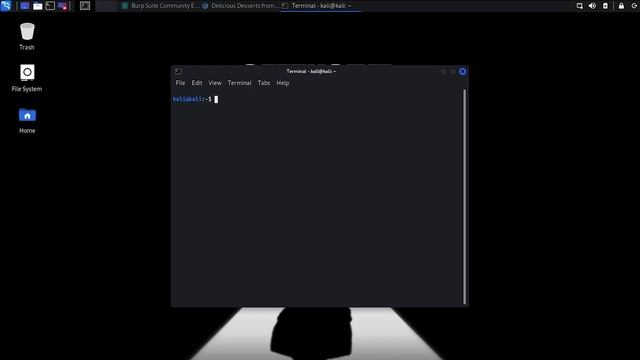This screenshot has width=640, height=360.
Task: Open the Kali applications menu icon
Action: (6, 6)
